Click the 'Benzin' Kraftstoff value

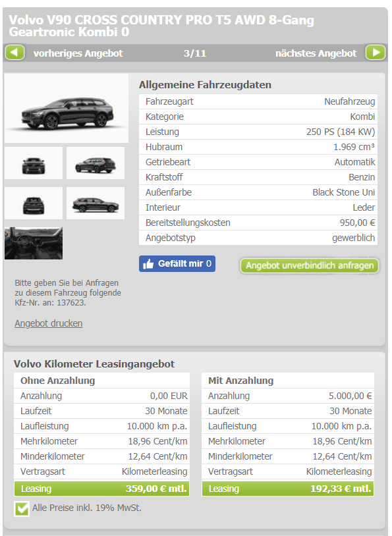362,177
